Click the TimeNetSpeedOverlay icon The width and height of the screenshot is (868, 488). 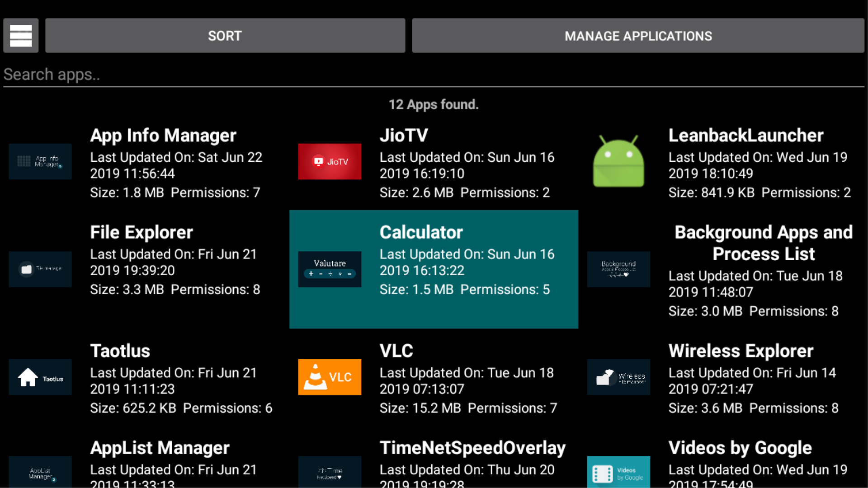coord(330,471)
